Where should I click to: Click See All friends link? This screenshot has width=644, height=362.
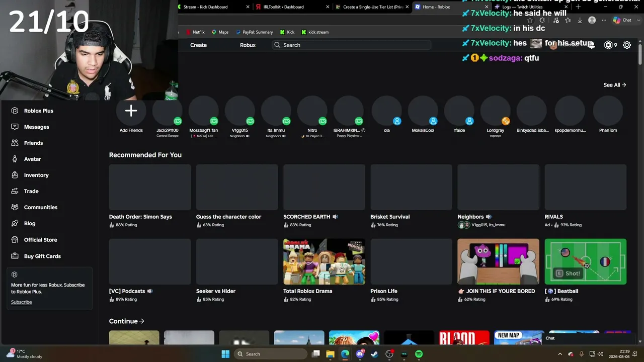[615, 85]
